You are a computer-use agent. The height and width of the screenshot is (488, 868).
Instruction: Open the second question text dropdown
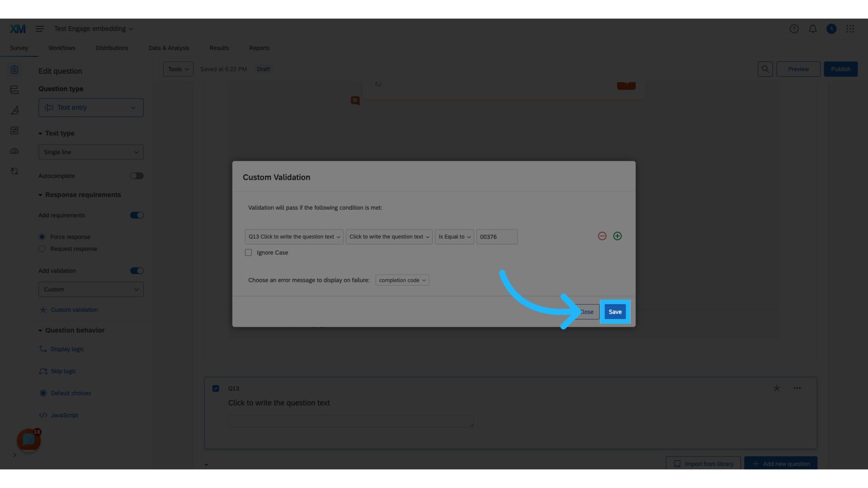(x=389, y=237)
